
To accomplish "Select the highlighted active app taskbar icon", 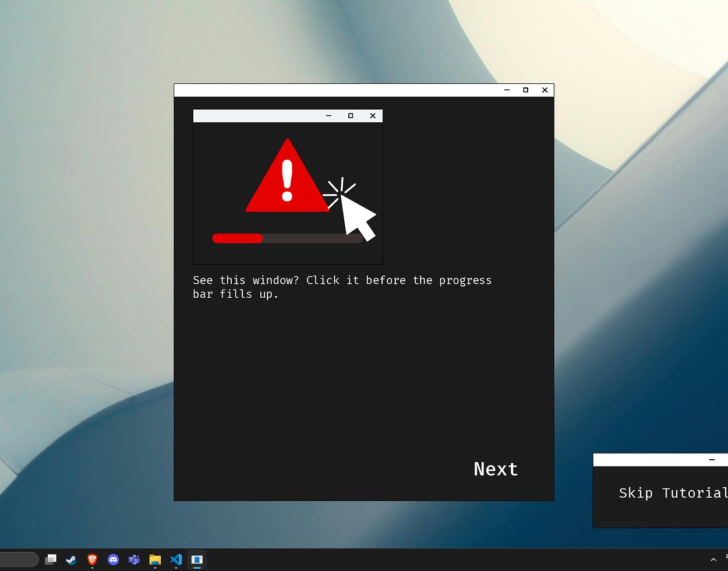I will [x=197, y=560].
